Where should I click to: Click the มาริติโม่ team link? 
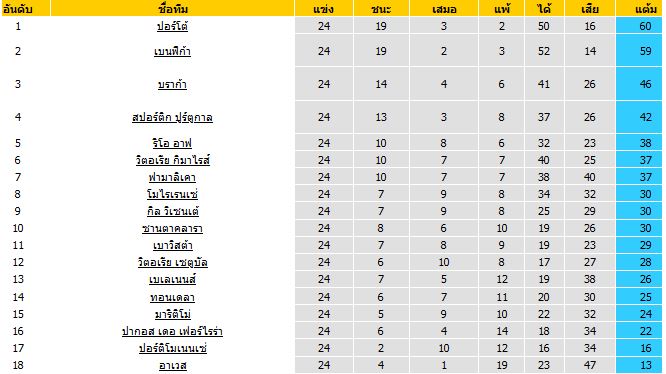[x=172, y=314]
